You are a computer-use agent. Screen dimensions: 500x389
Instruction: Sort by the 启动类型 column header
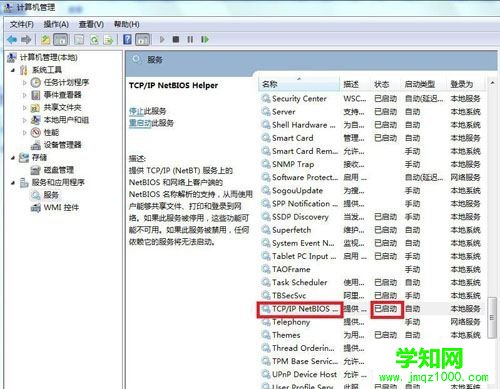(x=424, y=84)
